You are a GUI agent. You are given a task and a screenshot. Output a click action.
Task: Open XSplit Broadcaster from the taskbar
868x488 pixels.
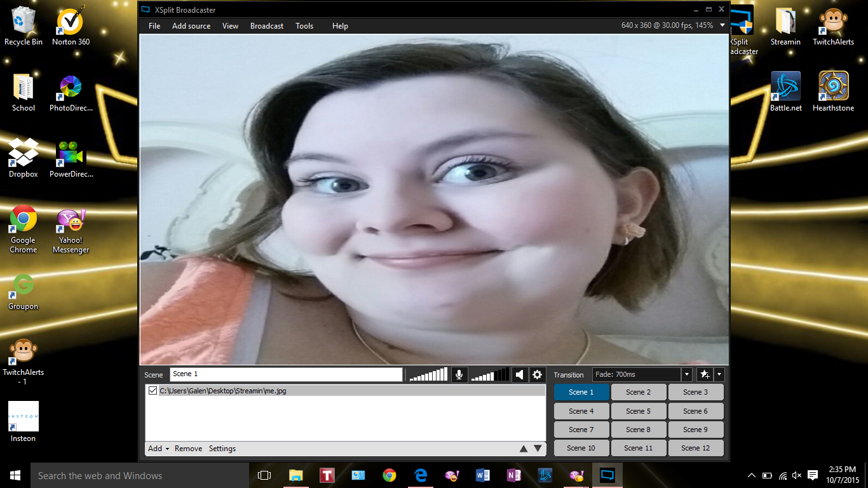(607, 475)
